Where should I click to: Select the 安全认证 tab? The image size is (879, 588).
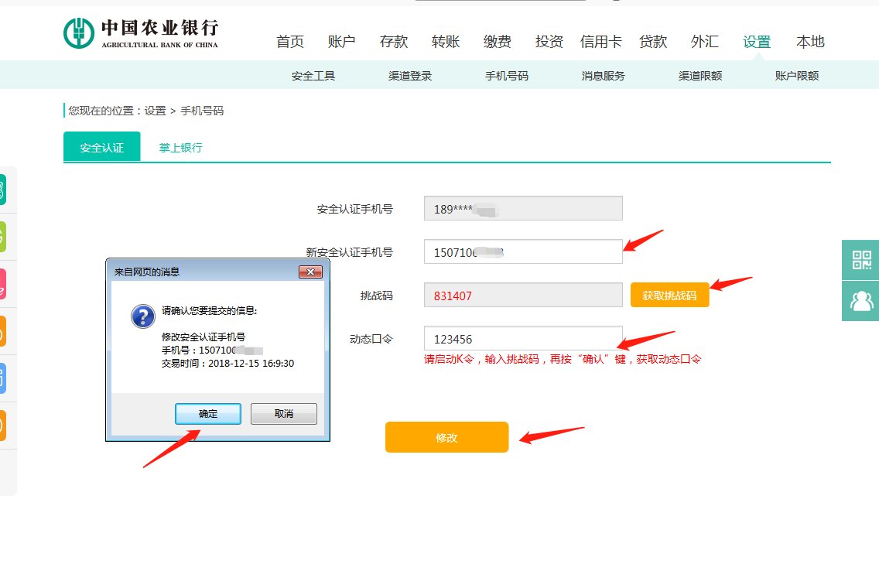pos(101,146)
